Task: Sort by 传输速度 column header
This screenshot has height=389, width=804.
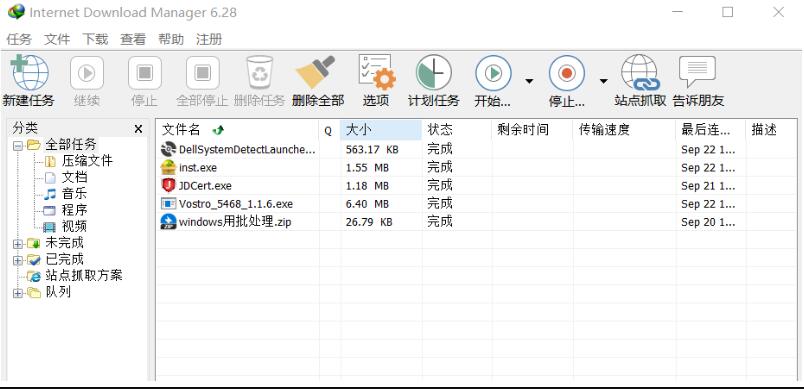Action: (x=624, y=130)
